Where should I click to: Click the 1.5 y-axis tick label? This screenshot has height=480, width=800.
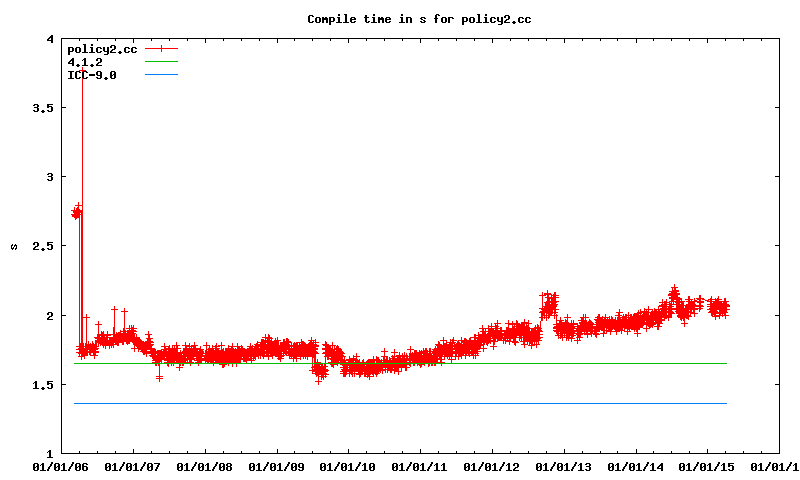[x=43, y=384]
